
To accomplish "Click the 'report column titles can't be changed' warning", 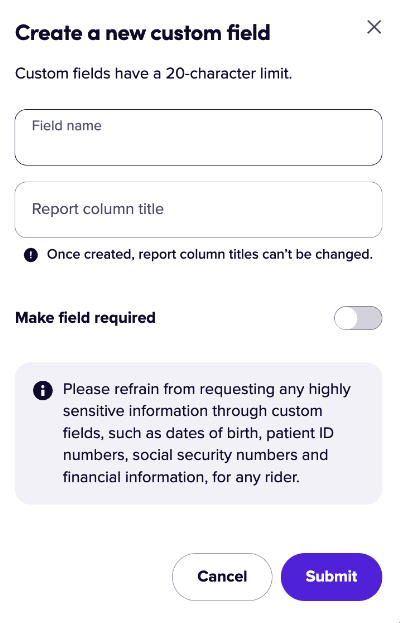I will [x=210, y=254].
